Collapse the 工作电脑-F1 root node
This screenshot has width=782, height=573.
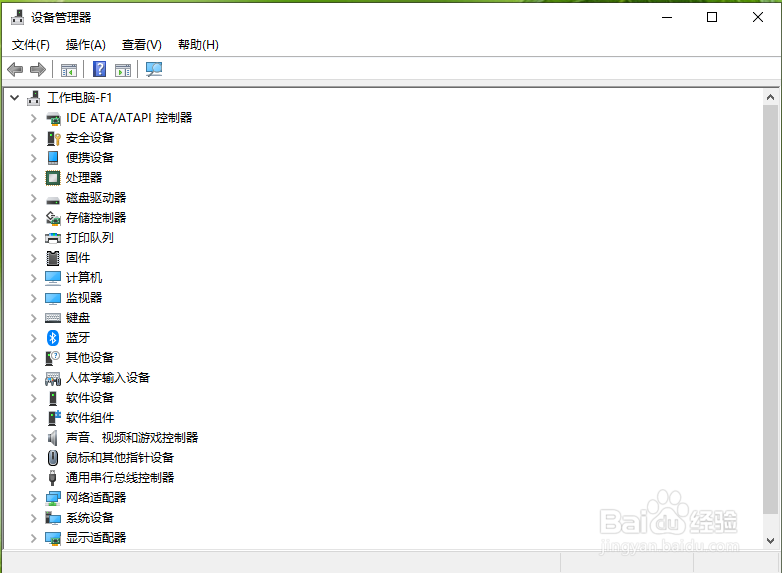coord(14,98)
